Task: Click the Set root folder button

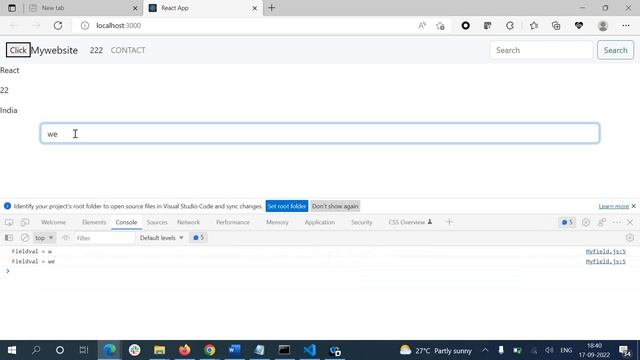Action: pos(287,206)
